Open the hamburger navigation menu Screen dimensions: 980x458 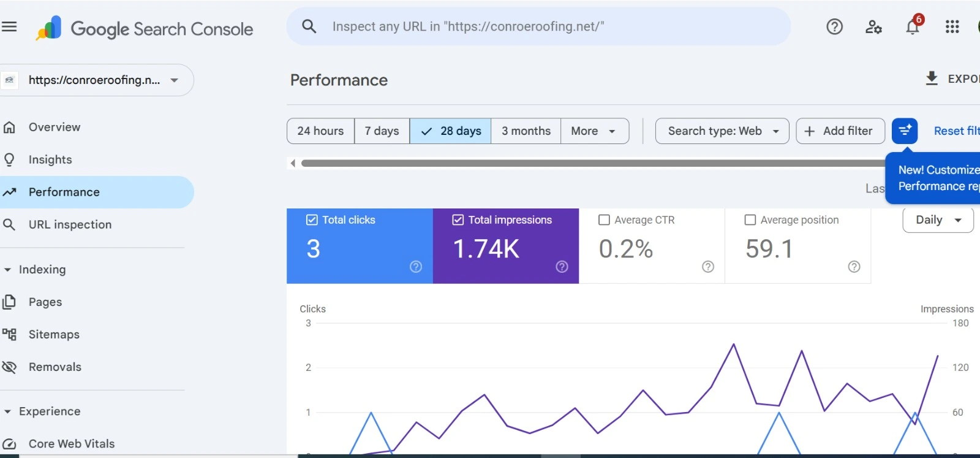(9, 26)
